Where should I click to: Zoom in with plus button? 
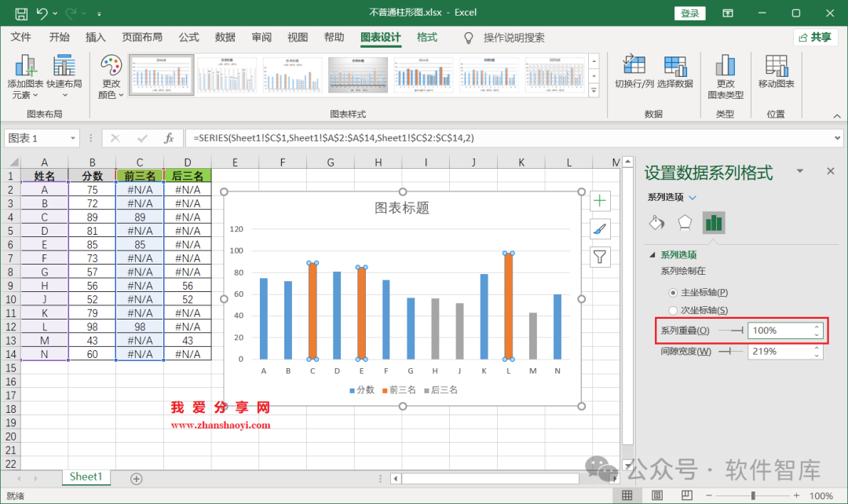tap(797, 495)
